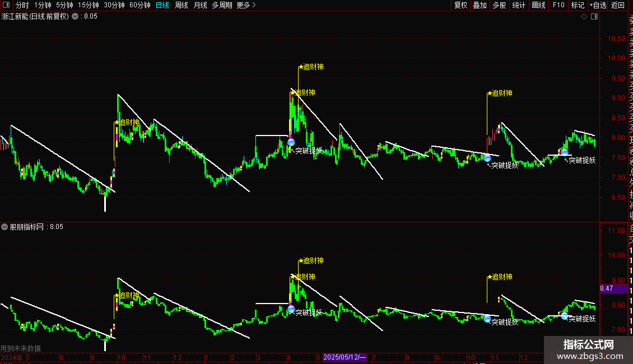The image size is (633, 364).
Task: Click the highest 追财神 star label in main chart
Action: click(311, 67)
